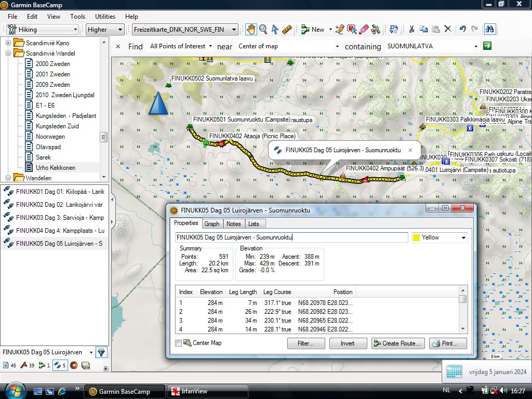This screenshot has width=532, height=399.
Task: Click the Create Route button
Action: click(x=398, y=343)
